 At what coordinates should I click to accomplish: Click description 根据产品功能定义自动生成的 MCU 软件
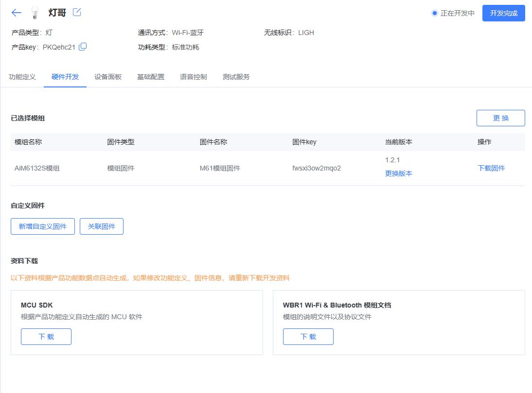click(81, 317)
